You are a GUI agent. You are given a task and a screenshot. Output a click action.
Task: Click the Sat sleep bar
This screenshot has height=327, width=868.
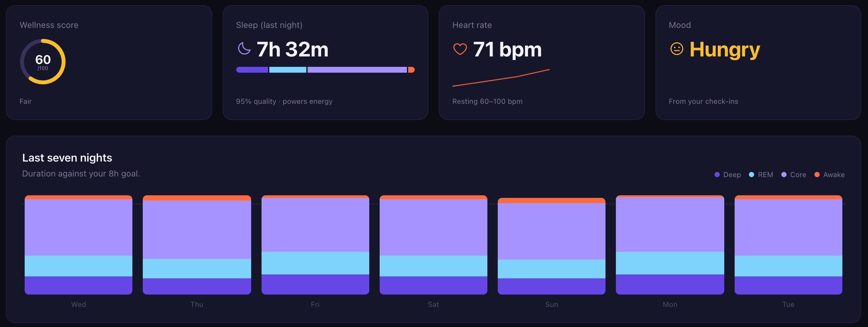click(x=433, y=245)
